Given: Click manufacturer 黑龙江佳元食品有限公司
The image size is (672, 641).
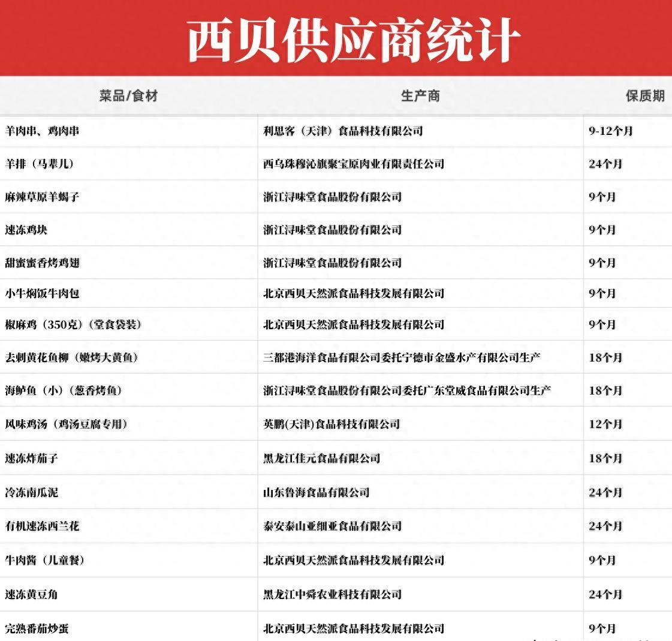Looking at the screenshot, I should tap(321, 458).
